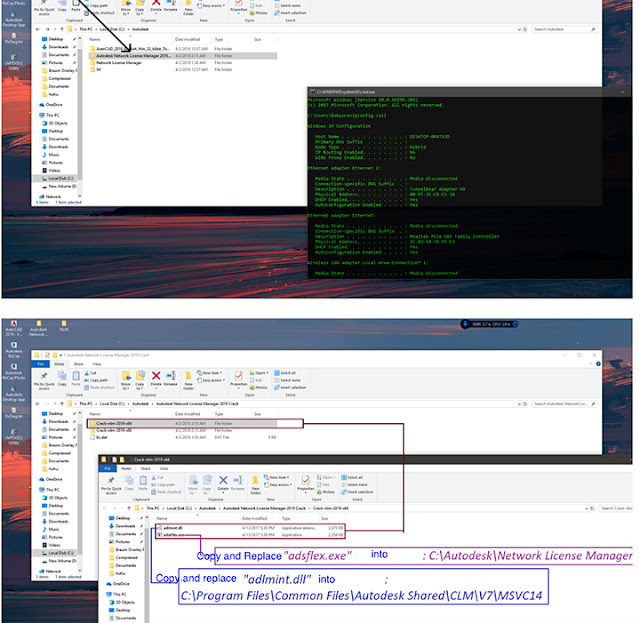Click Pin to Quick access in Crack-nlm-2019-x64 window
640x623 pixels.
tap(111, 485)
